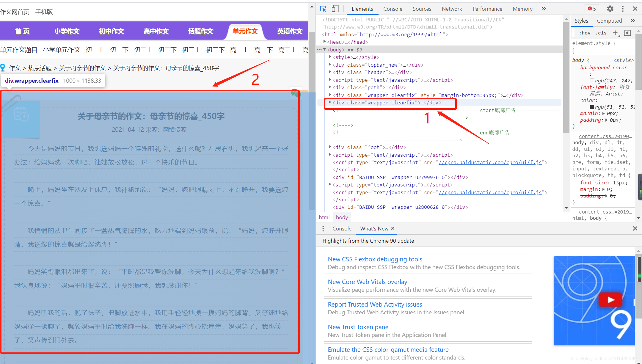642x364 pixels.
Task: Select the html breadcrumb in DOM path
Action: pos(324,217)
